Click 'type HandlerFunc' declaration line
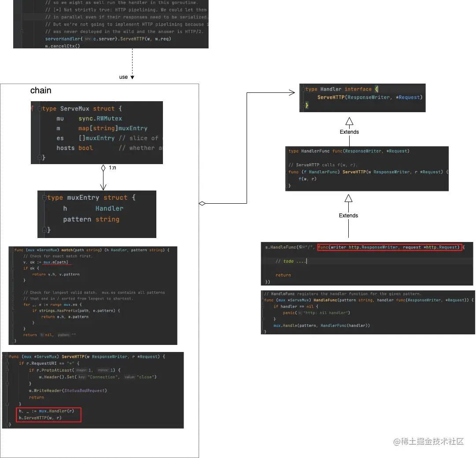Viewport: 476px width, 458px height. (x=349, y=151)
